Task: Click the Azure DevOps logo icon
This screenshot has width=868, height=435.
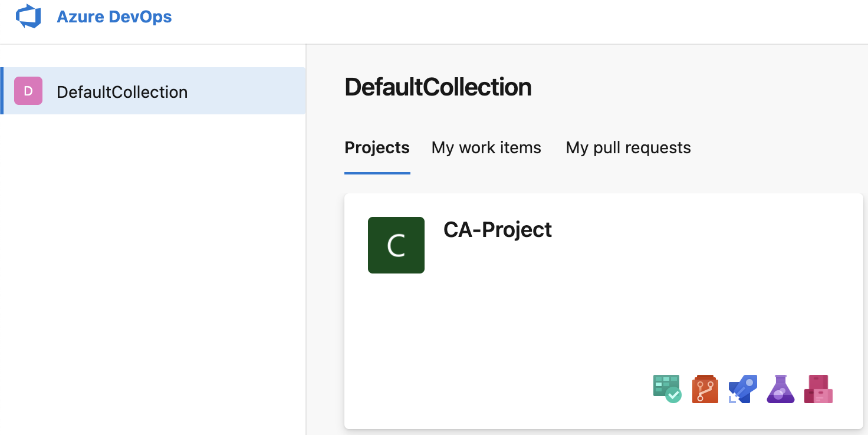Action: tap(28, 17)
